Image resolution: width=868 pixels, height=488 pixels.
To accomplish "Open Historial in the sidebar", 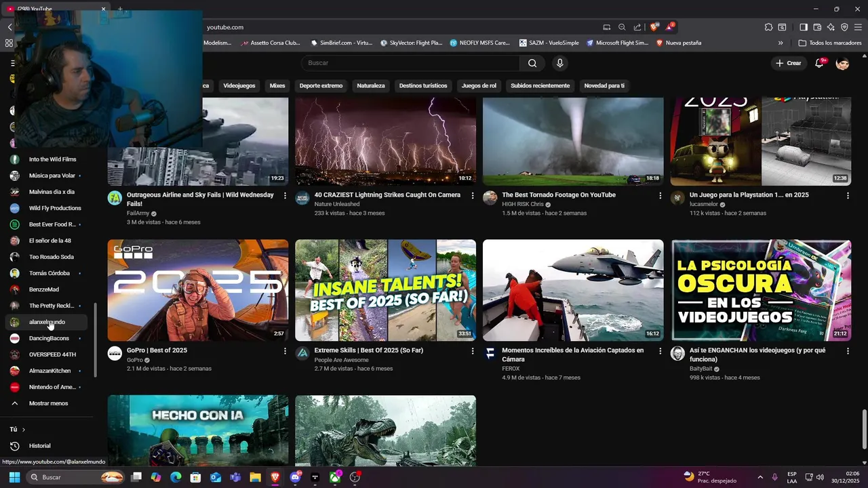I will (x=47, y=446).
